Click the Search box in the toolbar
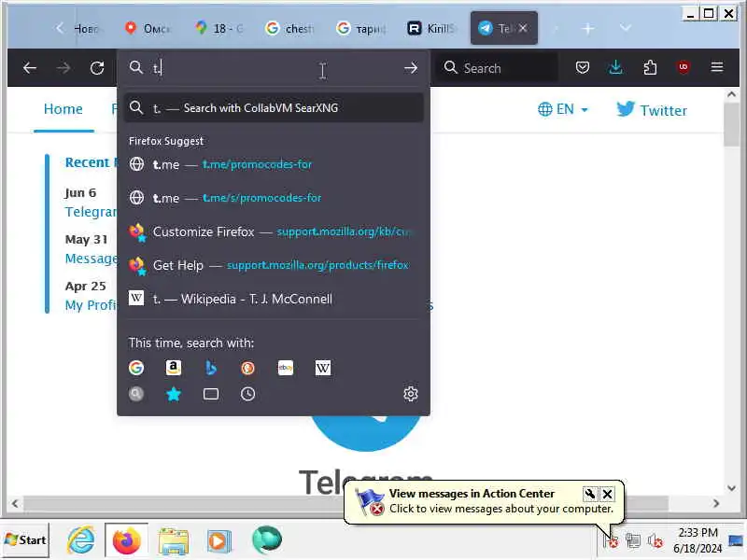Viewport: 747px width, 560px height. pyautogui.click(x=498, y=68)
